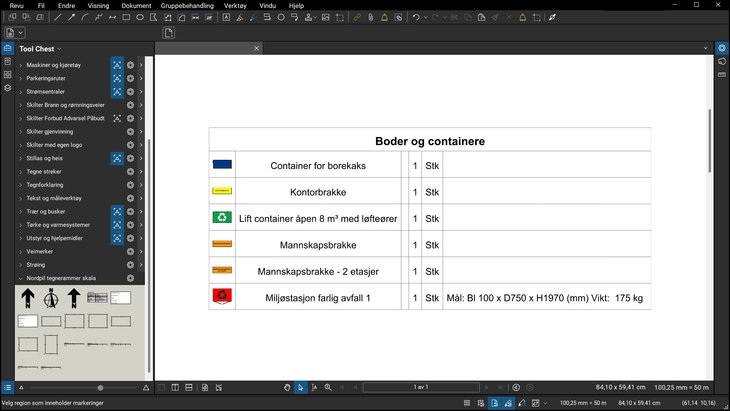Expand the Parkeringsruter tool set

20,78
